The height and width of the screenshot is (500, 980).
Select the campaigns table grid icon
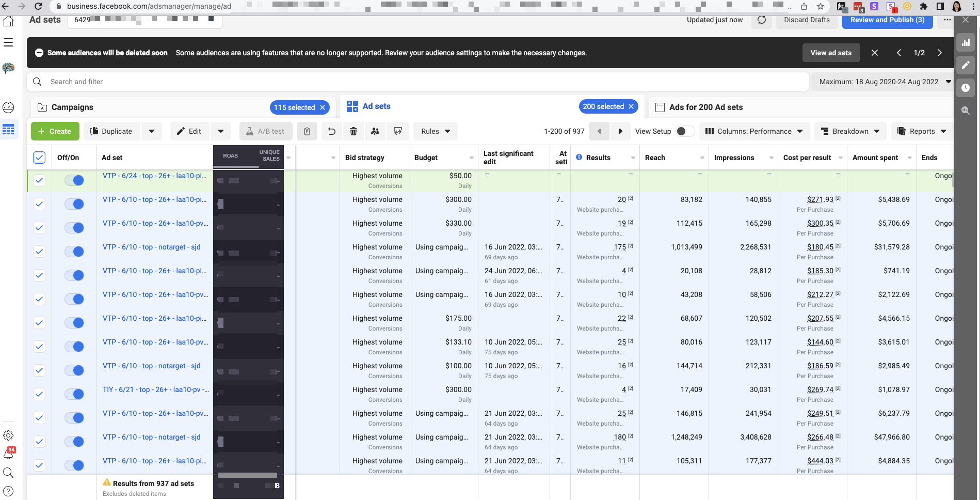[x=8, y=129]
